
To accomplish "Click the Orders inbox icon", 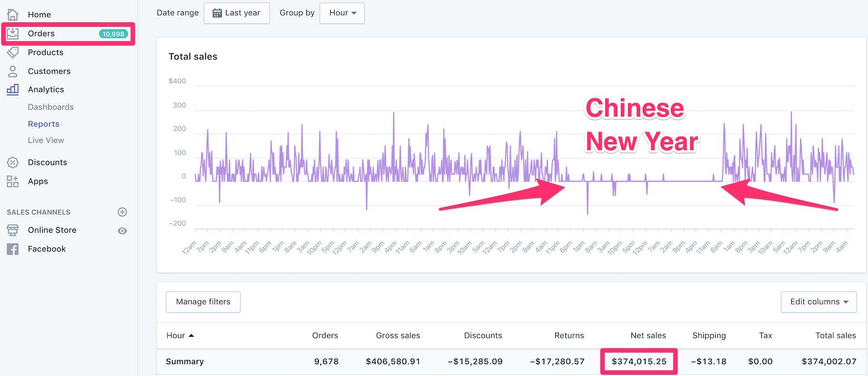I will click(13, 33).
